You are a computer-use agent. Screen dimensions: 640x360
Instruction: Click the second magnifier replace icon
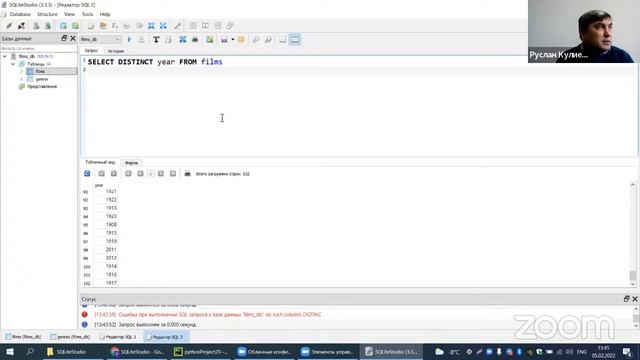tap(268, 40)
